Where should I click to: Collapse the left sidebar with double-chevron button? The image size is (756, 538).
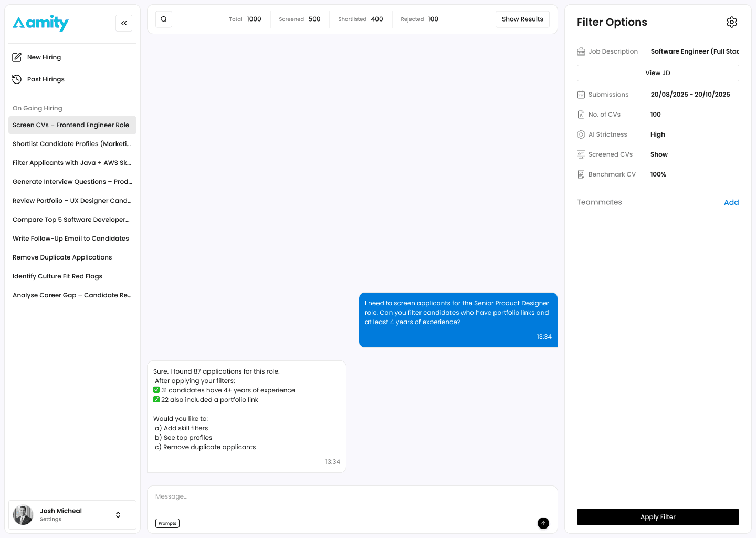124,23
